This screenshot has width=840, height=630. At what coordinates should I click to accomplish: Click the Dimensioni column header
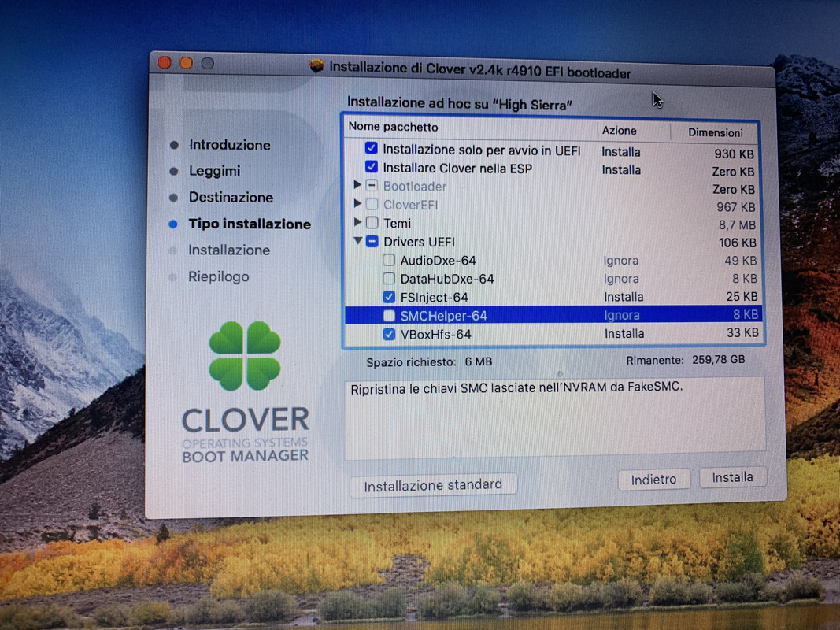point(715,132)
